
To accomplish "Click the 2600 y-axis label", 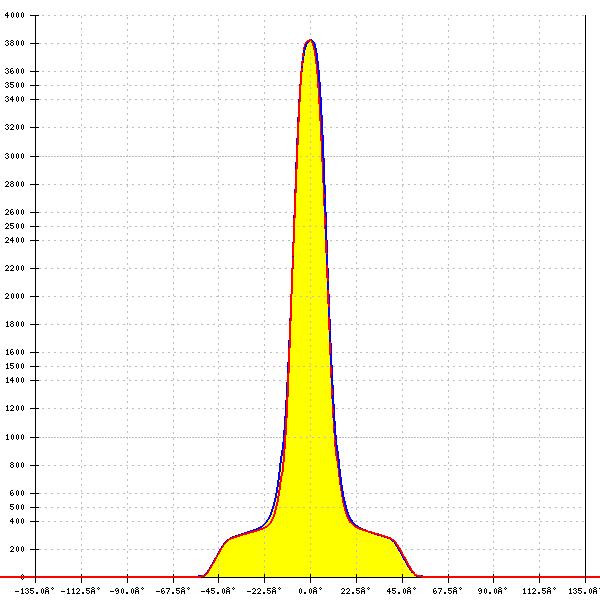I will (x=15, y=212).
